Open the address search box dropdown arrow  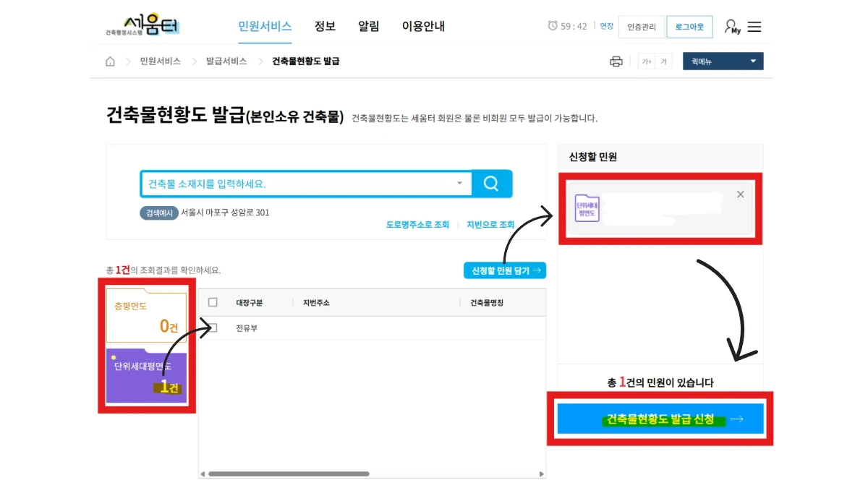pyautogui.click(x=459, y=184)
